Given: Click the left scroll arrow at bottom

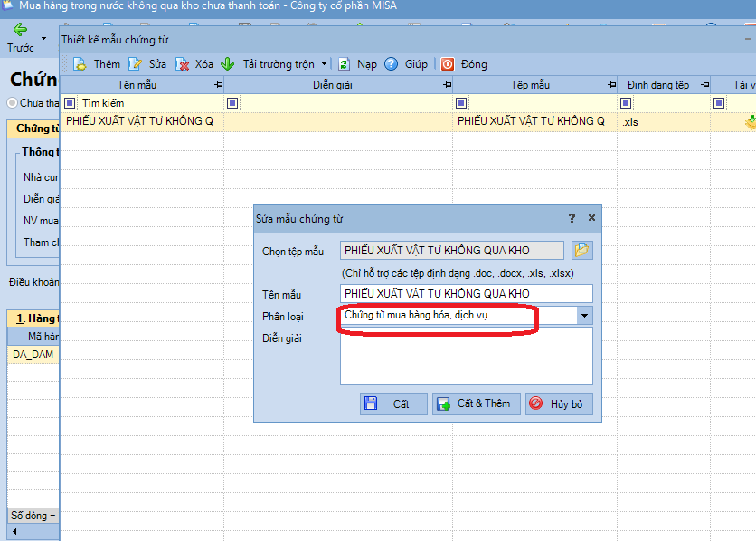Looking at the screenshot, I should [14, 531].
